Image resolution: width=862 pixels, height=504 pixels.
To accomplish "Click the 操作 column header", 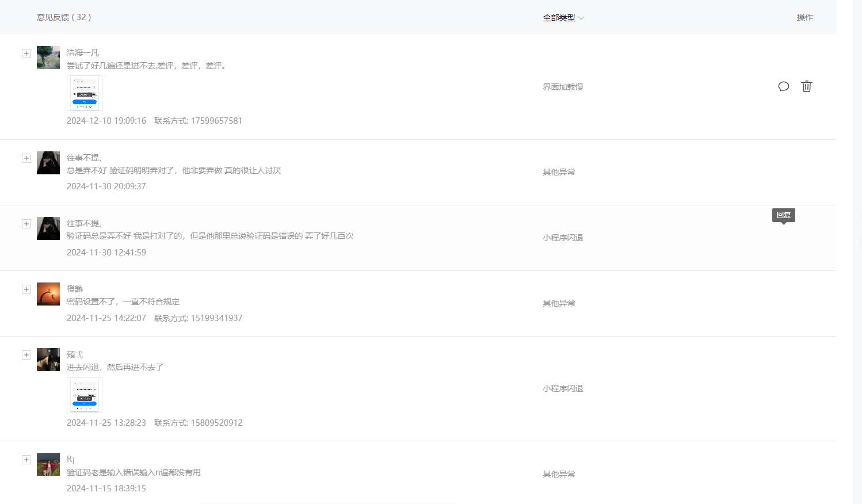I will (x=804, y=17).
